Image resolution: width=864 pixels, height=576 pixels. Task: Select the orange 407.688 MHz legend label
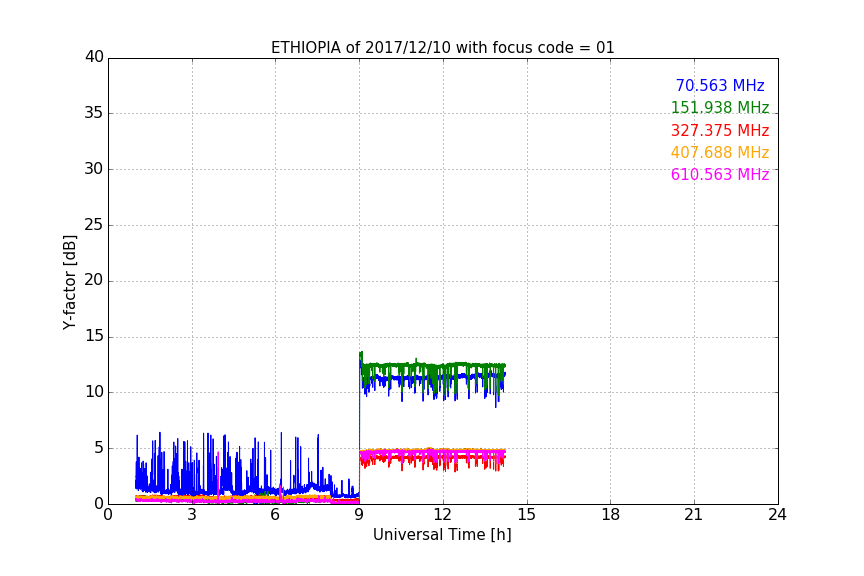click(x=720, y=152)
